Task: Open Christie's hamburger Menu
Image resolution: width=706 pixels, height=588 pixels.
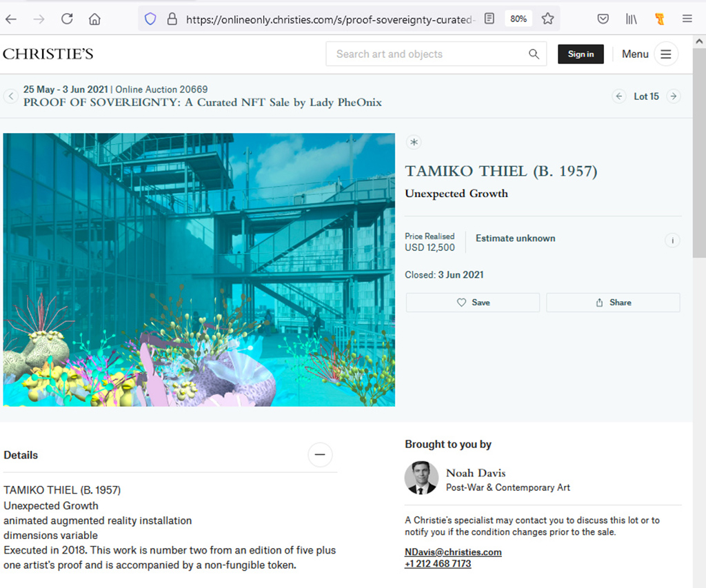Action: [666, 54]
